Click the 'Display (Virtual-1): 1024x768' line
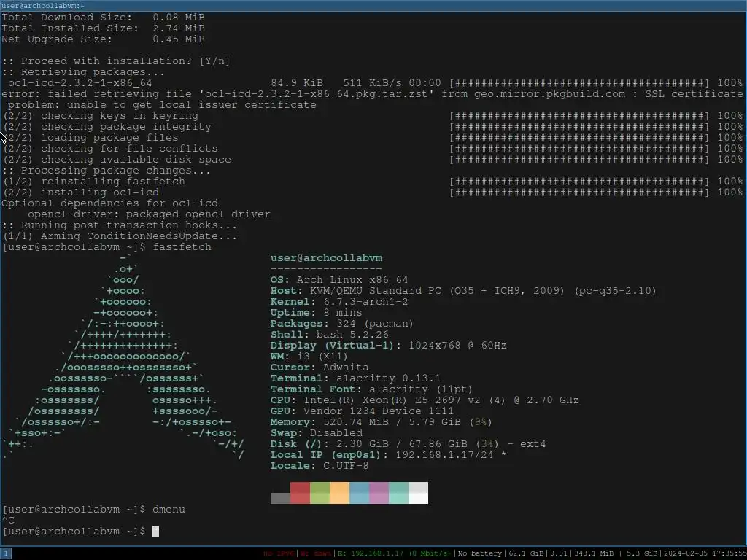The height and width of the screenshot is (560, 747). click(388, 346)
